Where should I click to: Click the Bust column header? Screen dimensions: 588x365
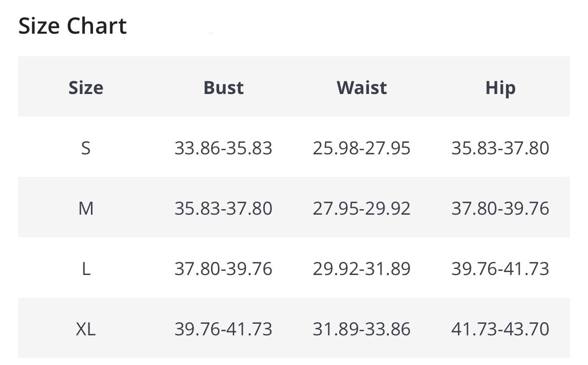224,88
